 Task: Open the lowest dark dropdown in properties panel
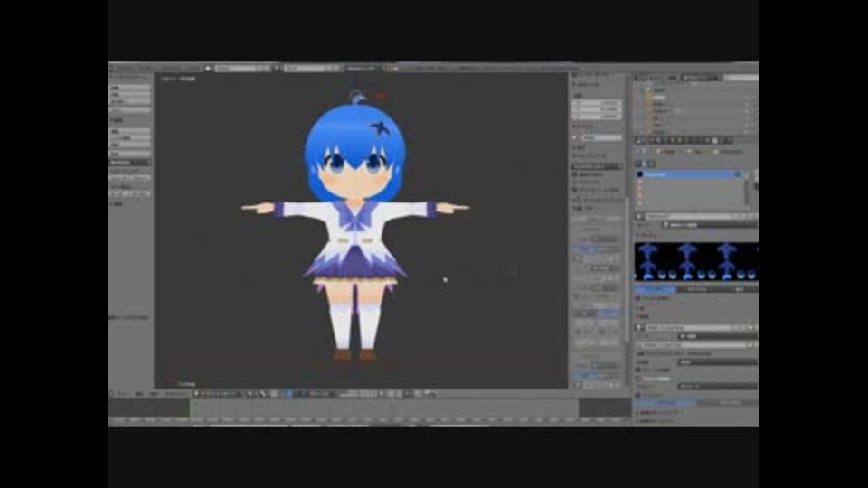[718, 386]
